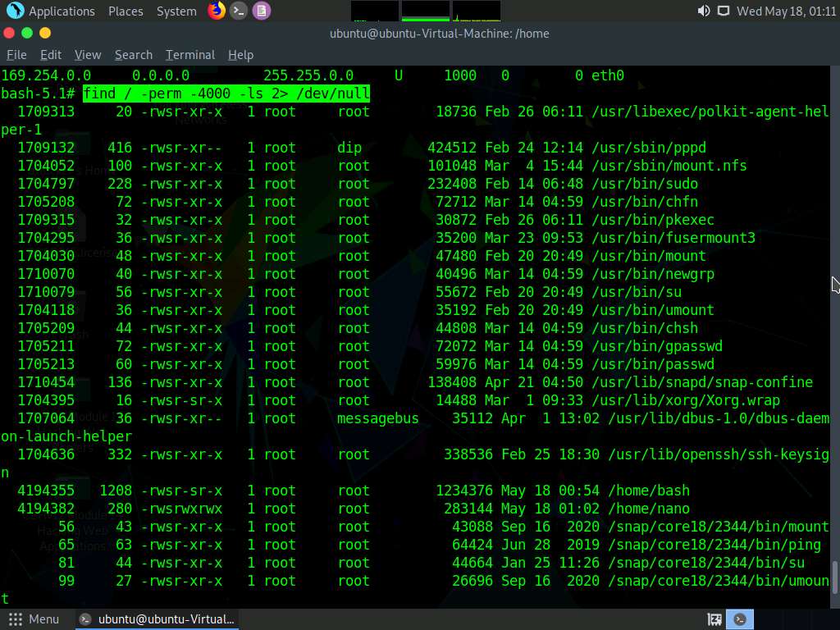Open the Search menu
This screenshot has width=840, height=630.
[x=134, y=55]
